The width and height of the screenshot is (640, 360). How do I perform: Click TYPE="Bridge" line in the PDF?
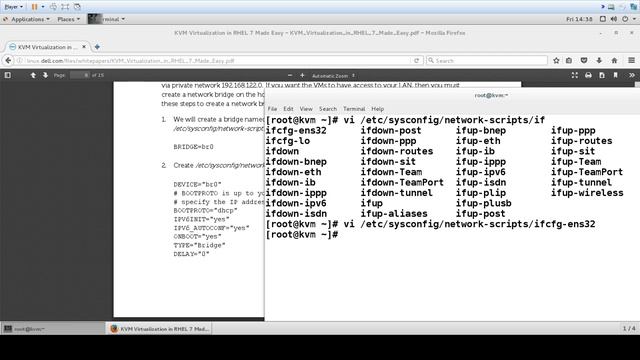pos(199,245)
